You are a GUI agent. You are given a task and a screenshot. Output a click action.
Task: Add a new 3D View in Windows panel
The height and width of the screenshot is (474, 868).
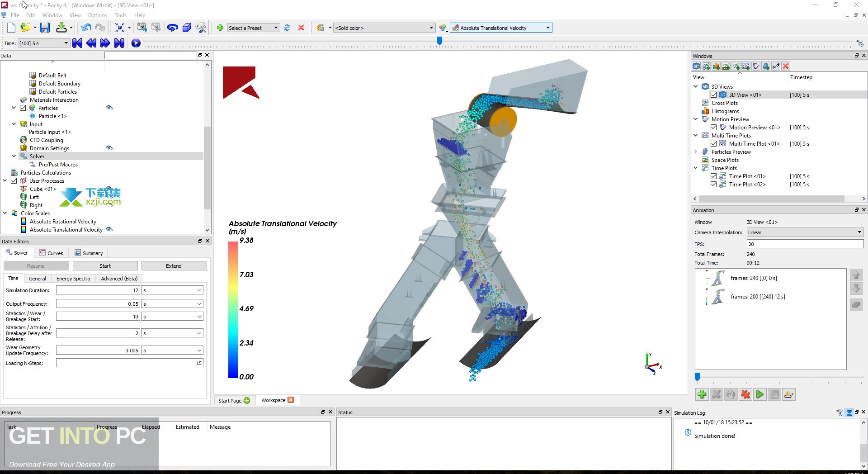tap(696, 66)
